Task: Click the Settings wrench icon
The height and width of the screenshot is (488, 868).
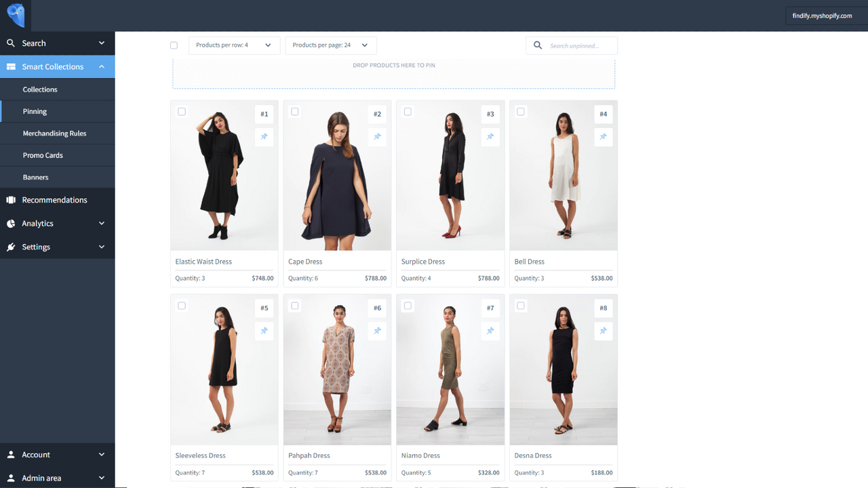Action: click(10, 247)
